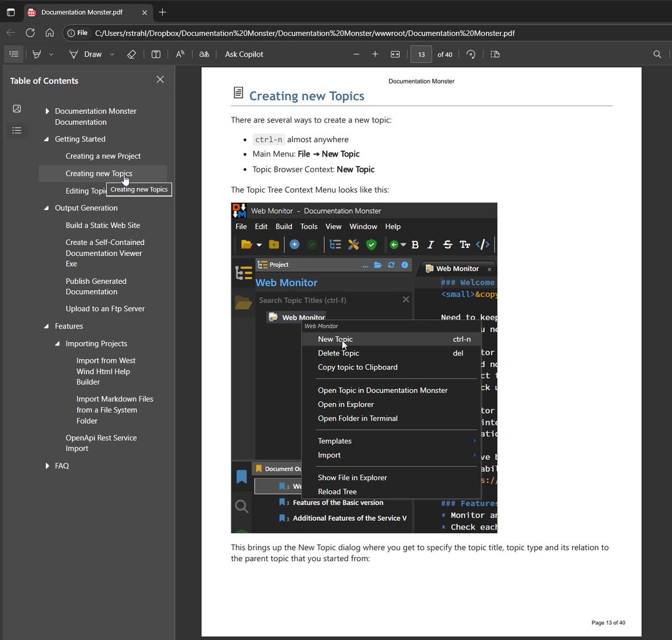Select Documentation Monster Documentation outline label
The width and height of the screenshot is (672, 640).
(96, 116)
